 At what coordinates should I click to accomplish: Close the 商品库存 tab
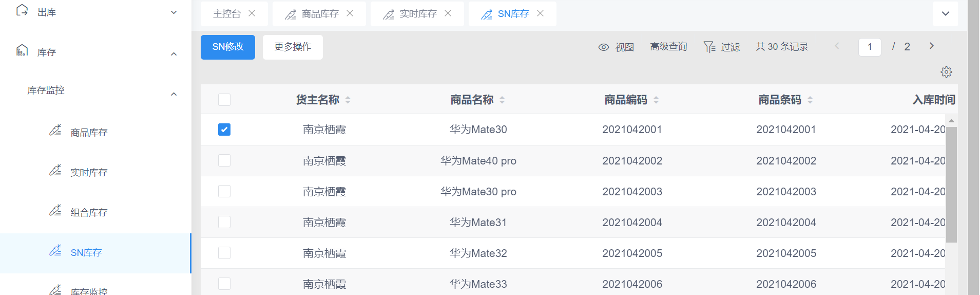point(350,13)
